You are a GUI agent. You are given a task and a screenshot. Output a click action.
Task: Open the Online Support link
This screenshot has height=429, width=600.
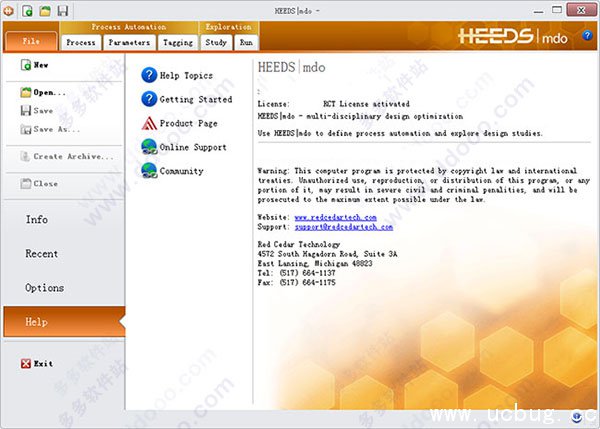click(193, 147)
